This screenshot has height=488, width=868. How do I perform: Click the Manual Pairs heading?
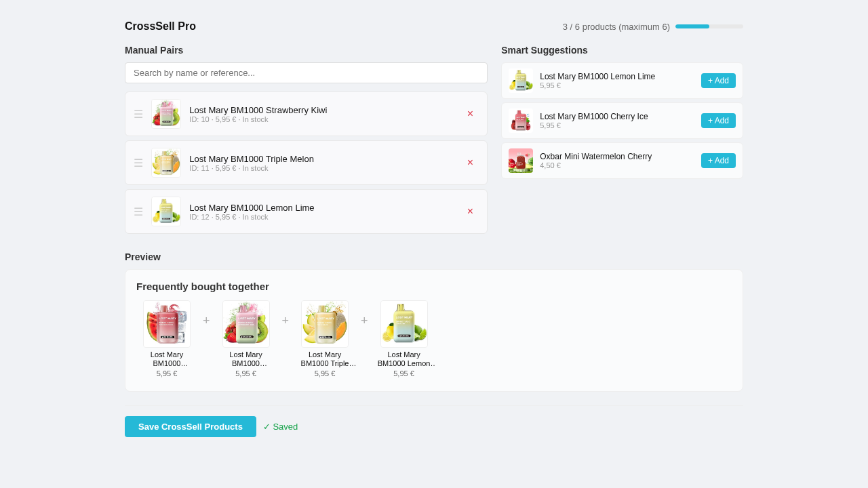tap(154, 50)
